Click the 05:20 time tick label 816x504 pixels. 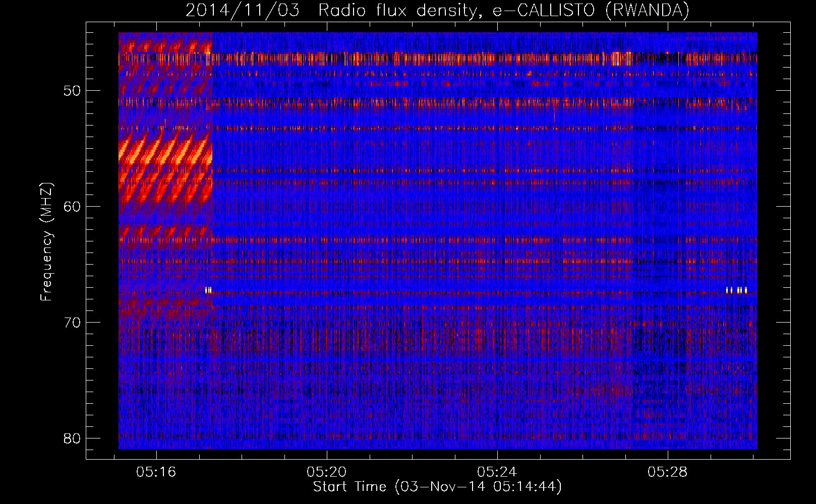click(327, 472)
